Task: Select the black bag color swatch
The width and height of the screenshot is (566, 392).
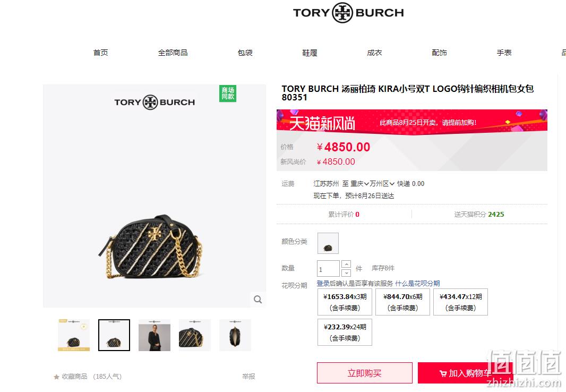Action: click(328, 243)
